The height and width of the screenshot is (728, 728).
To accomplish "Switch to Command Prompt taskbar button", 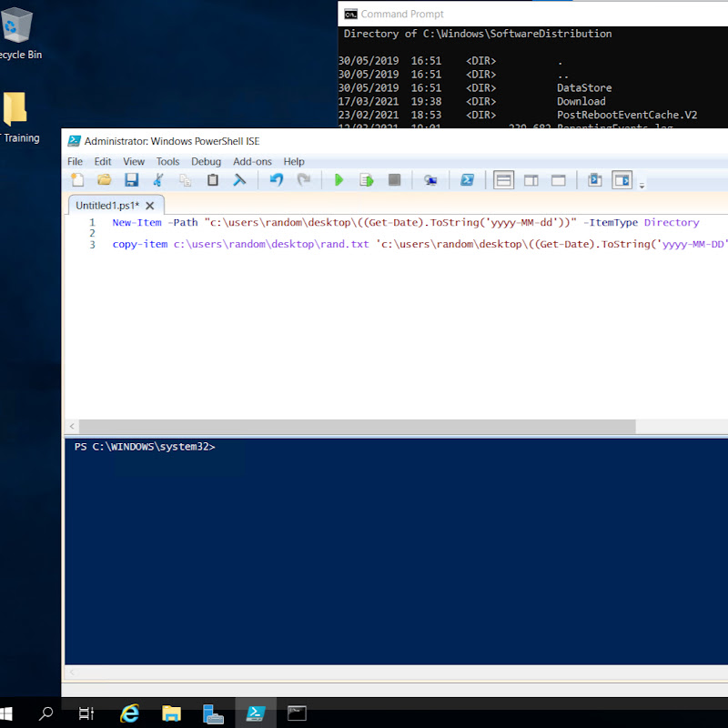I will pyautogui.click(x=297, y=713).
